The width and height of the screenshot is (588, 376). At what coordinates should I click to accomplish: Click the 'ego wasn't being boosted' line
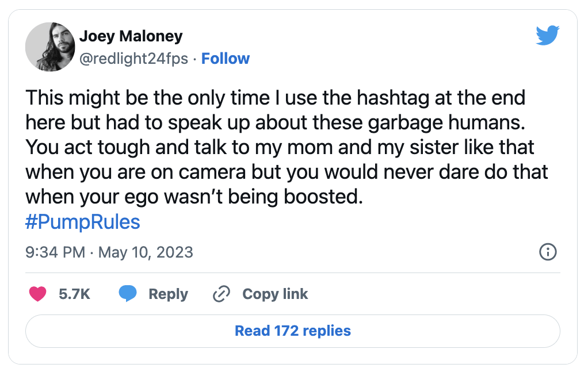click(x=195, y=197)
